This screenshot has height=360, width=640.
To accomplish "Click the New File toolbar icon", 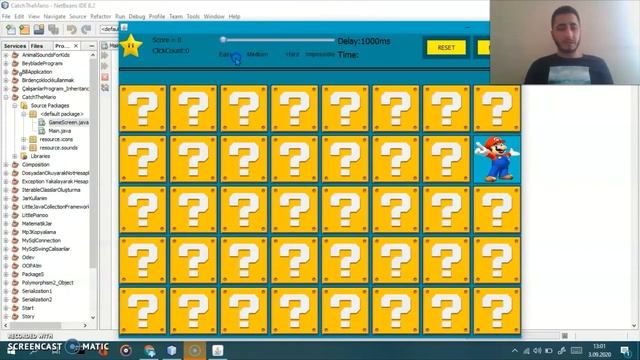I will [11, 30].
